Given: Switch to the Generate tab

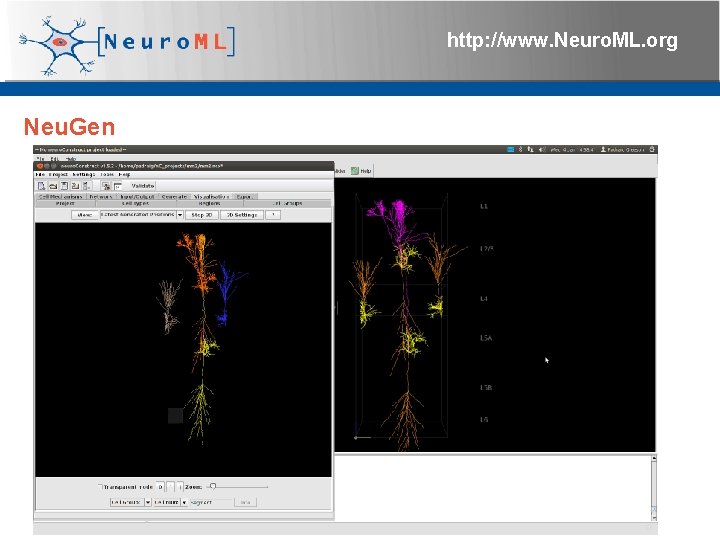Looking at the screenshot, I should 174,197.
